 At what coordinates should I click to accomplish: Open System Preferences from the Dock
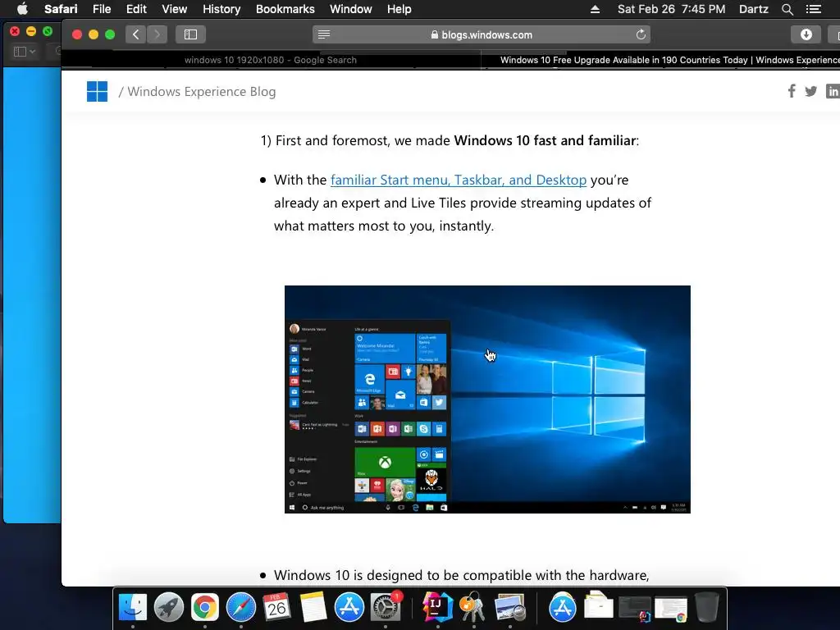click(x=386, y=607)
